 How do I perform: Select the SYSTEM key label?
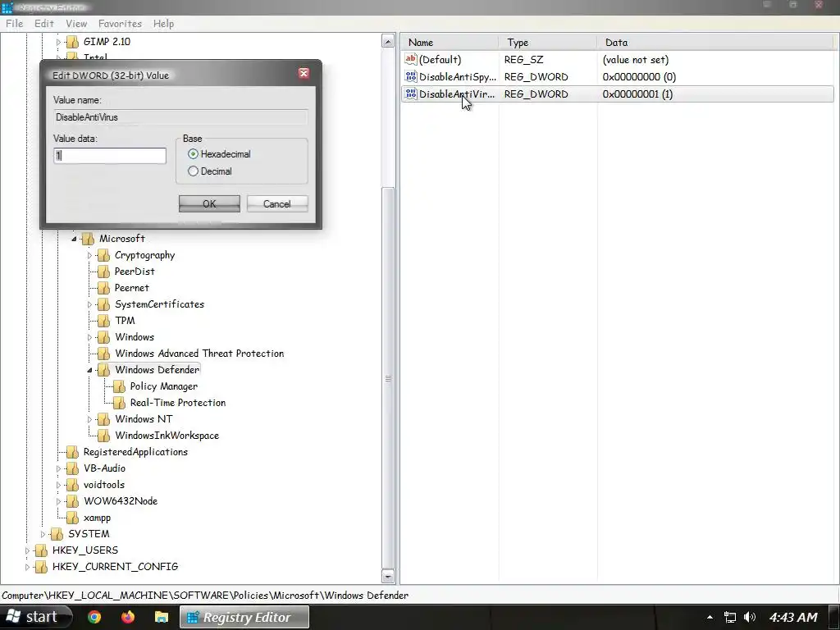tap(89, 534)
